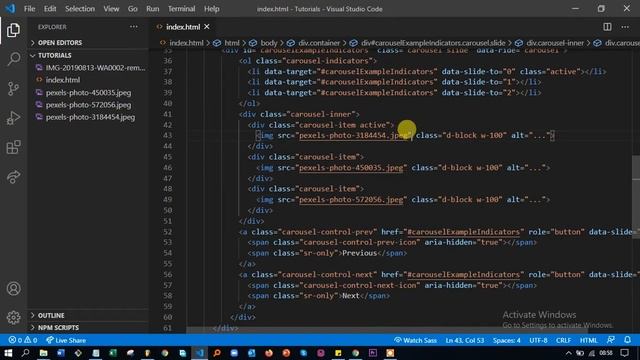Open the Accounts menu icon
Image resolution: width=640 pixels, height=360 pixels.
[13, 289]
